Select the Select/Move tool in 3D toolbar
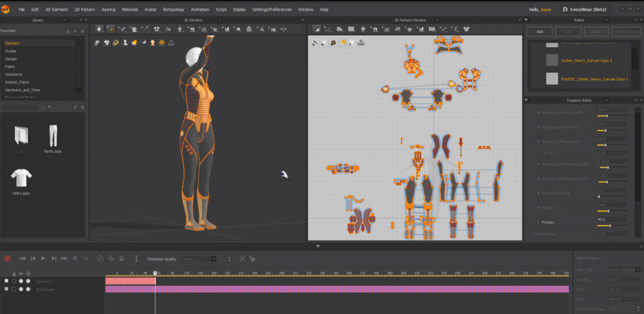The height and width of the screenshot is (314, 644). [x=111, y=29]
